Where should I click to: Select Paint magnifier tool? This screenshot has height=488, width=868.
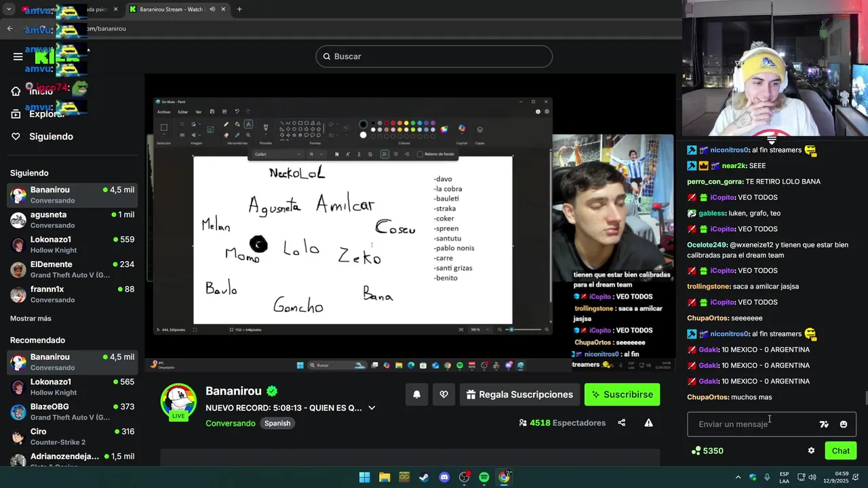(x=248, y=135)
